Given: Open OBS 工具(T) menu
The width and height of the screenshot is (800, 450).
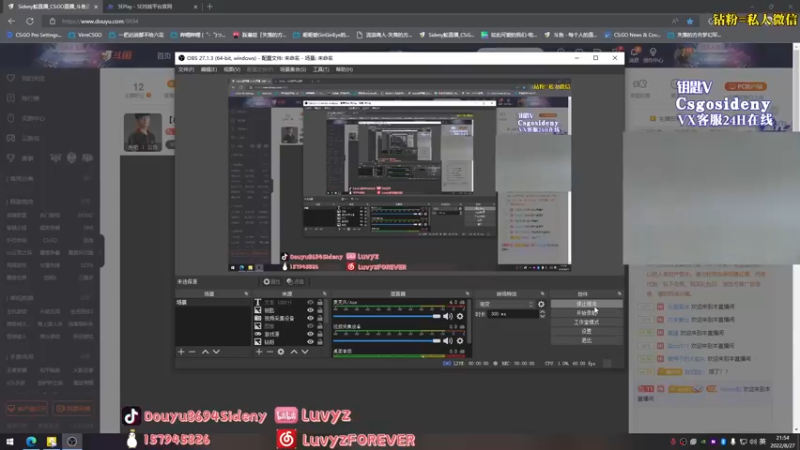Looking at the screenshot, I should [x=321, y=69].
